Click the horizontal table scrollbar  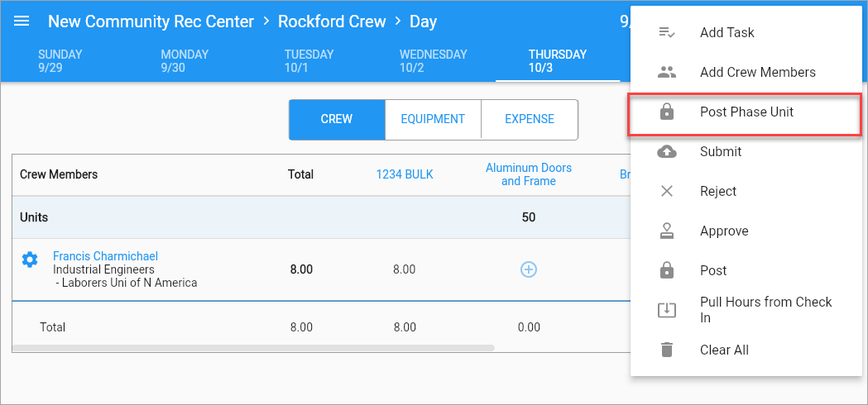pos(253,348)
